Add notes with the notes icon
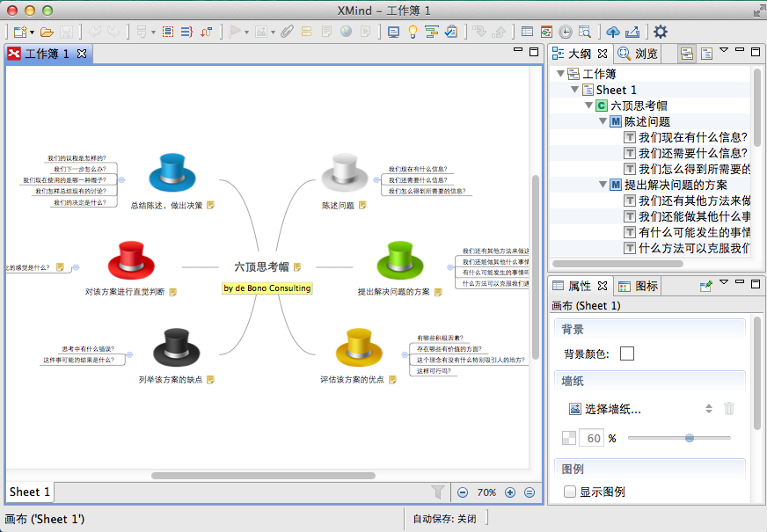This screenshot has height=532, width=767. [327, 31]
